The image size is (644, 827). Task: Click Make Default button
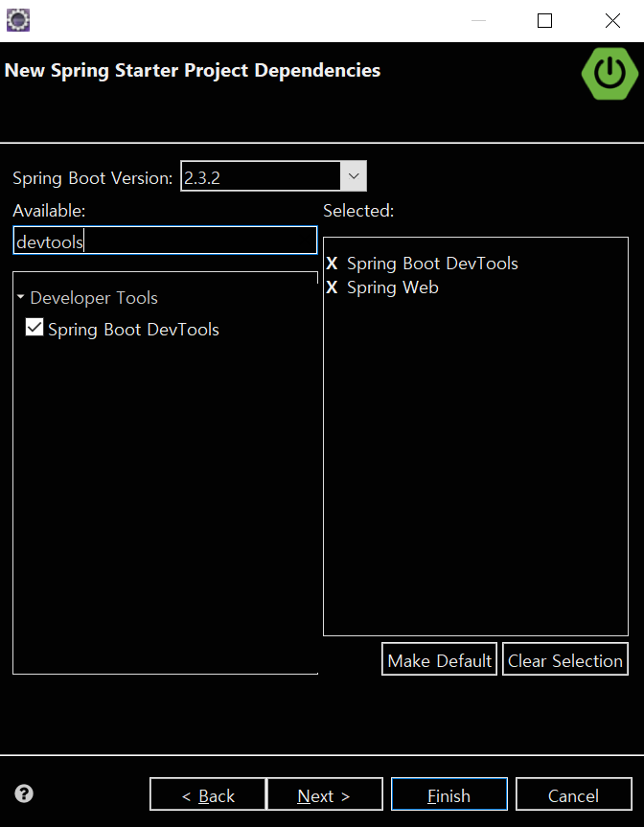click(439, 659)
